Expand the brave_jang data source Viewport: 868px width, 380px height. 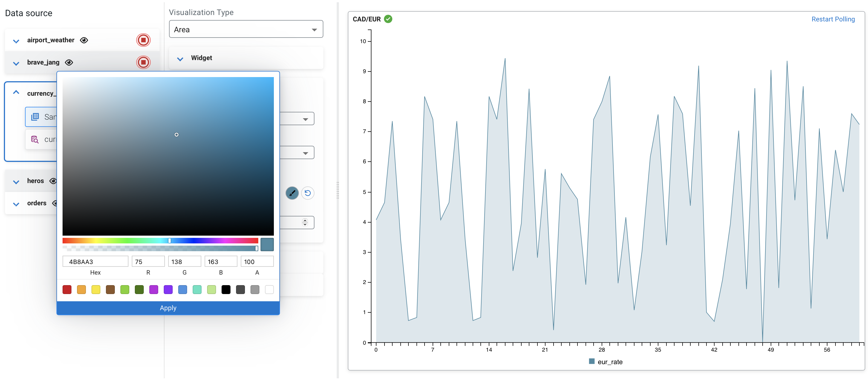[16, 63]
